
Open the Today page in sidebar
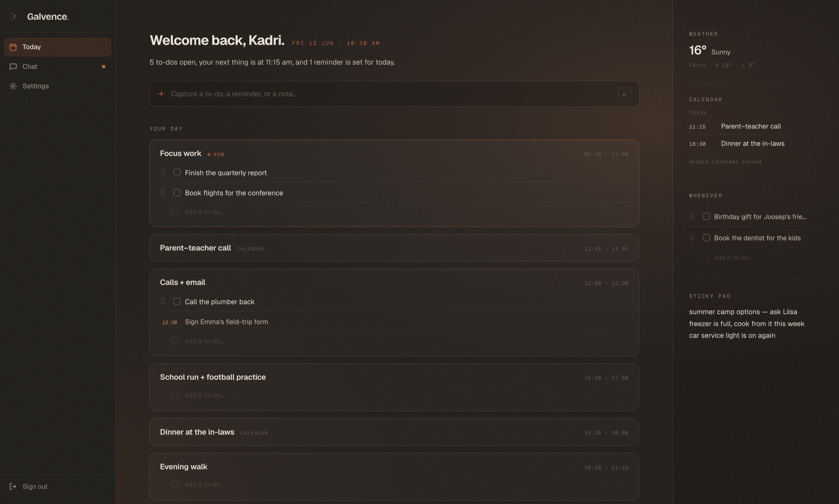tap(57, 47)
